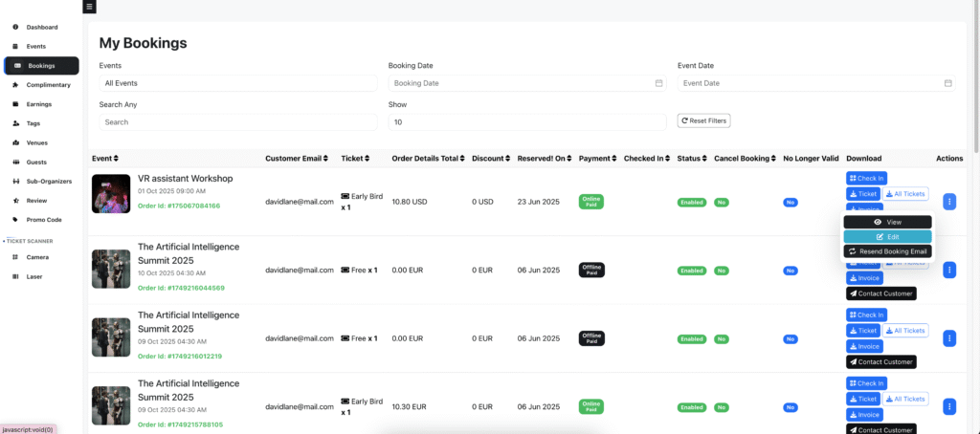Choose Resend Booking Email option

[x=887, y=251]
